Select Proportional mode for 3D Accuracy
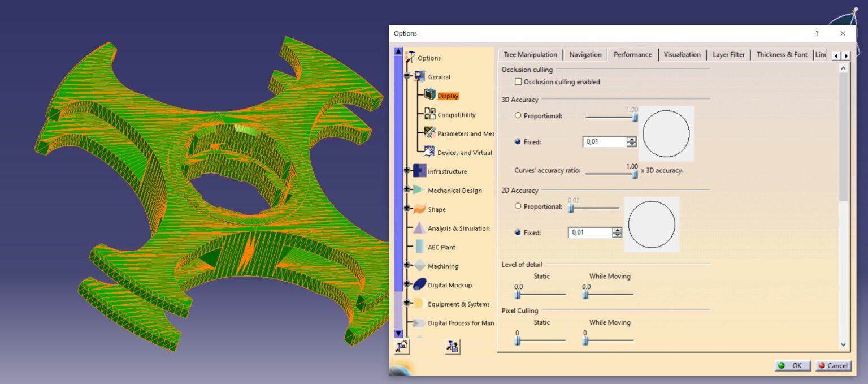 pos(518,115)
